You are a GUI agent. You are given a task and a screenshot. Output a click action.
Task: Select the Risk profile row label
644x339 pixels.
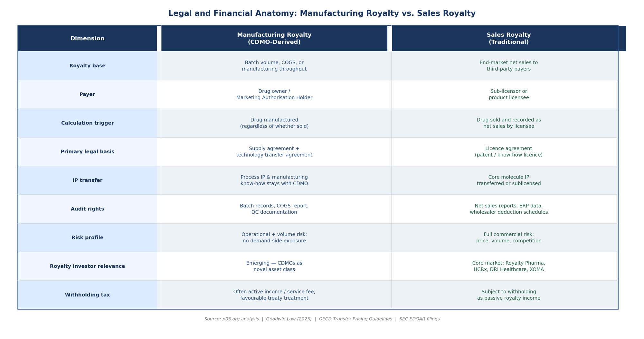pyautogui.click(x=87, y=238)
